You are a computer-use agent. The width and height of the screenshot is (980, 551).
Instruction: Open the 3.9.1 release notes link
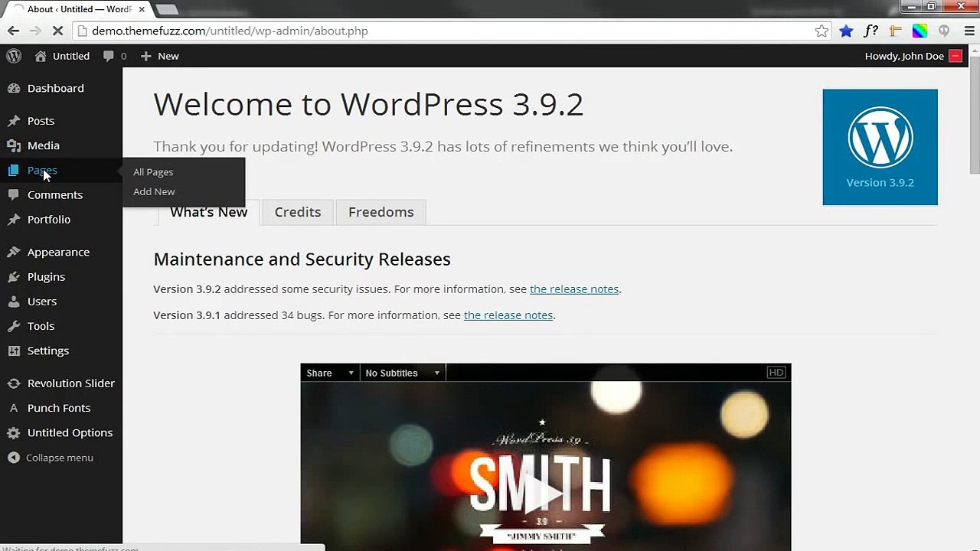coord(508,315)
